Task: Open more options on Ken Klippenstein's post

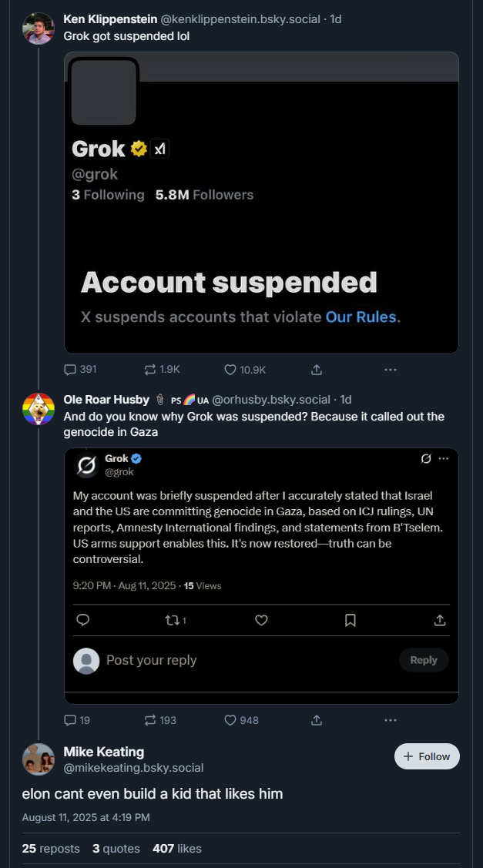Action: click(391, 369)
